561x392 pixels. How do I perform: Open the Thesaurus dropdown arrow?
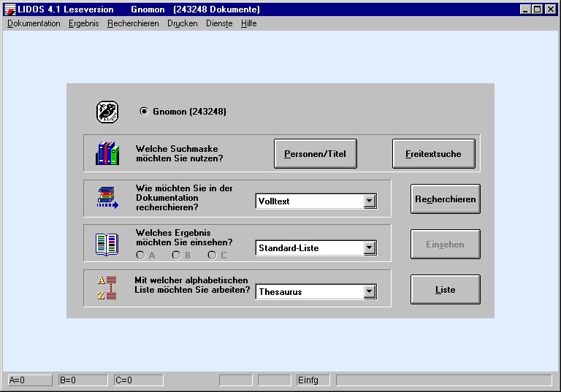[370, 292]
